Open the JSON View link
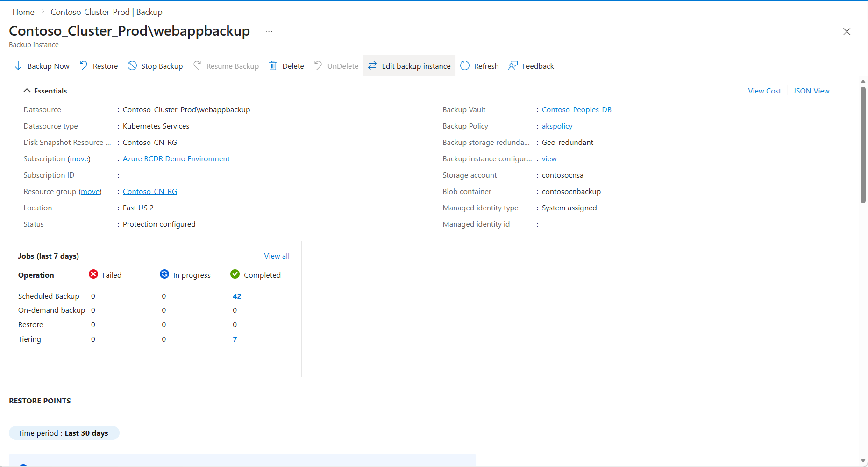Viewport: 868px width, 467px height. coord(811,91)
